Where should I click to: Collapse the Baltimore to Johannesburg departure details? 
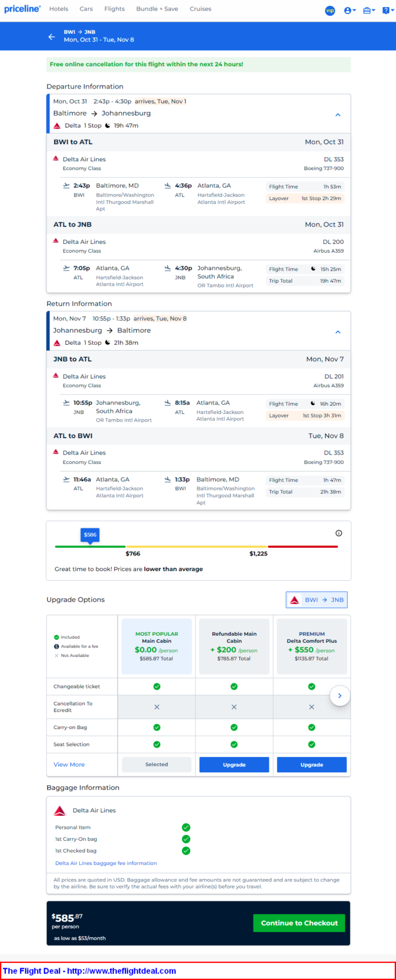[338, 115]
